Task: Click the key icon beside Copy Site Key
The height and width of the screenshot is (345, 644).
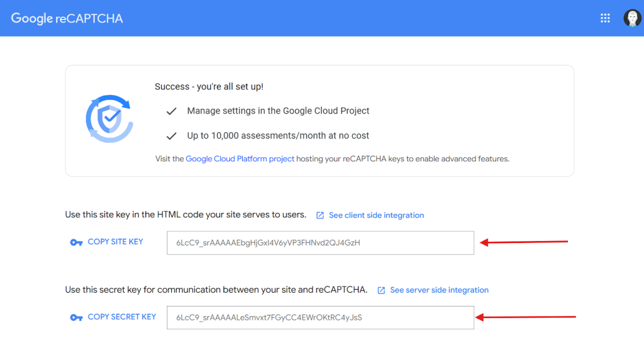Action: [76, 242]
